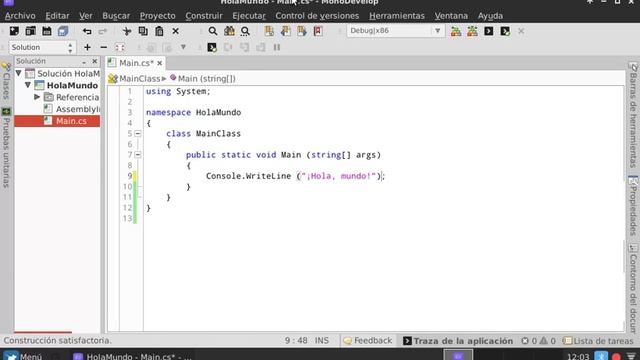Image resolution: width=640 pixels, height=360 pixels.
Task: Click the Find in Files binoculars icon
Action: pyautogui.click(x=229, y=31)
